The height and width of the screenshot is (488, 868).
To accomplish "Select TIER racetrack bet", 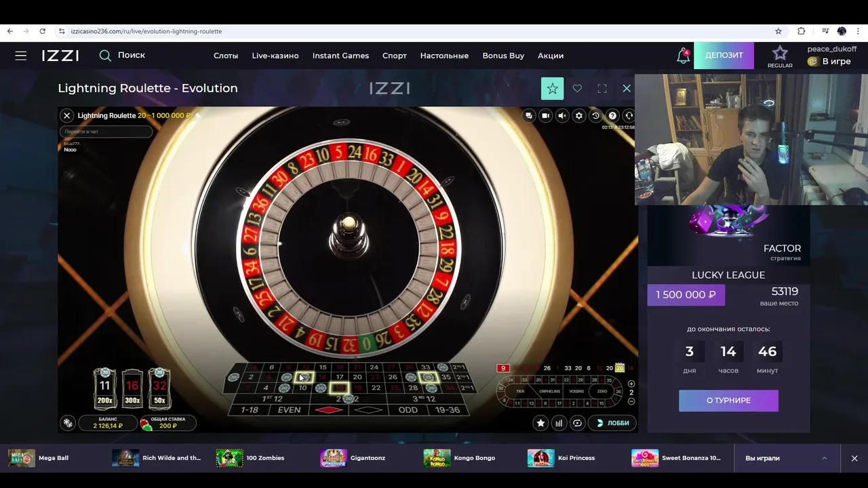I will (520, 391).
